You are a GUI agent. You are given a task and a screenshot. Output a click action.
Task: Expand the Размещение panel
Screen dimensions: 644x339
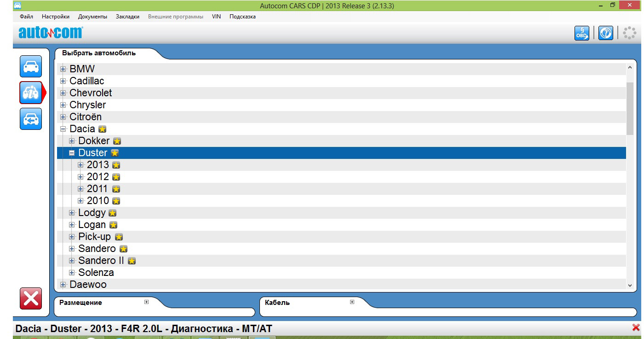click(x=147, y=302)
